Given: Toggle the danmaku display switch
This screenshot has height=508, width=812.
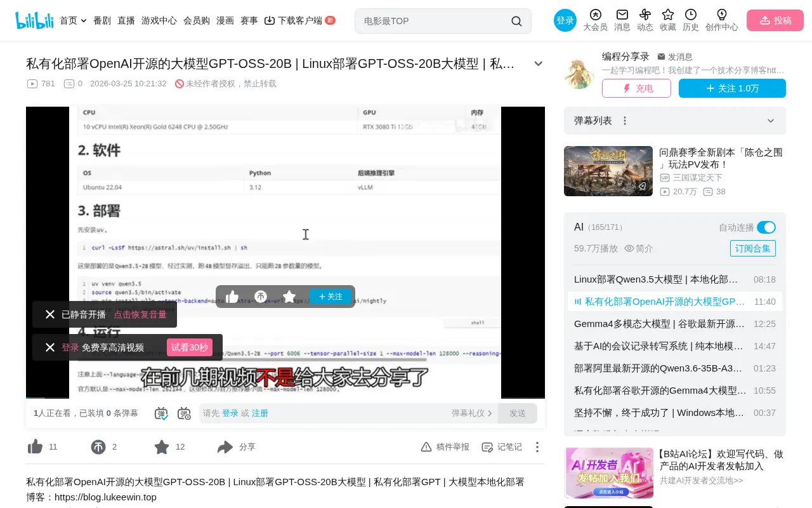Looking at the screenshot, I should pos(161,413).
